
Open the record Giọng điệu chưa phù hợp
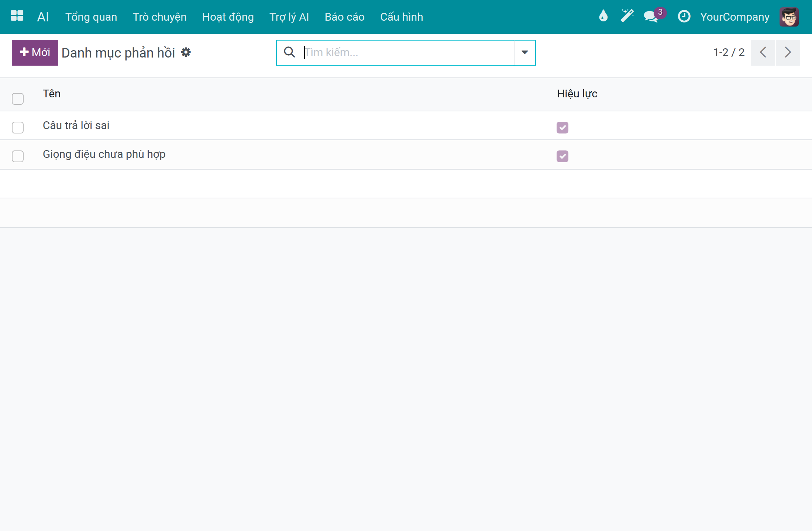[x=104, y=154]
